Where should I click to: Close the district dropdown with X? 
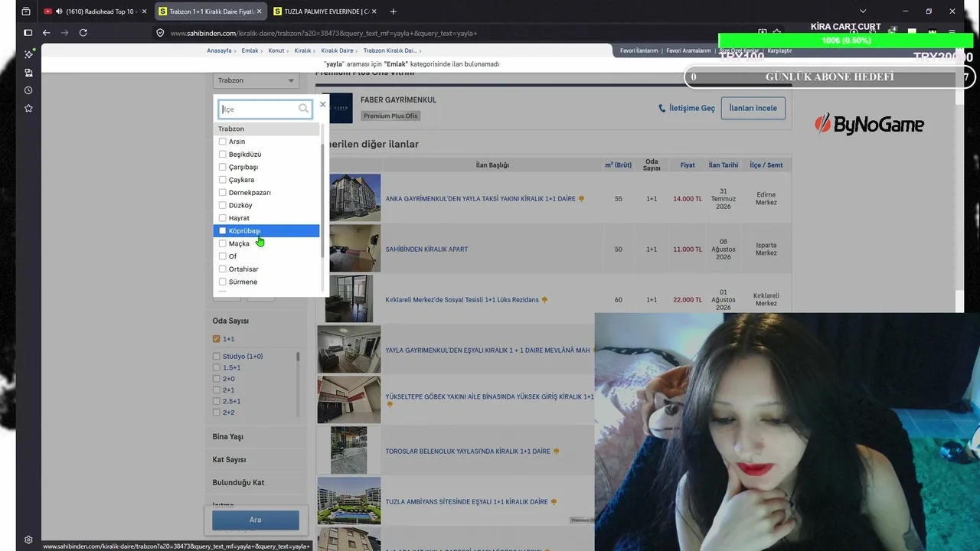(x=322, y=104)
